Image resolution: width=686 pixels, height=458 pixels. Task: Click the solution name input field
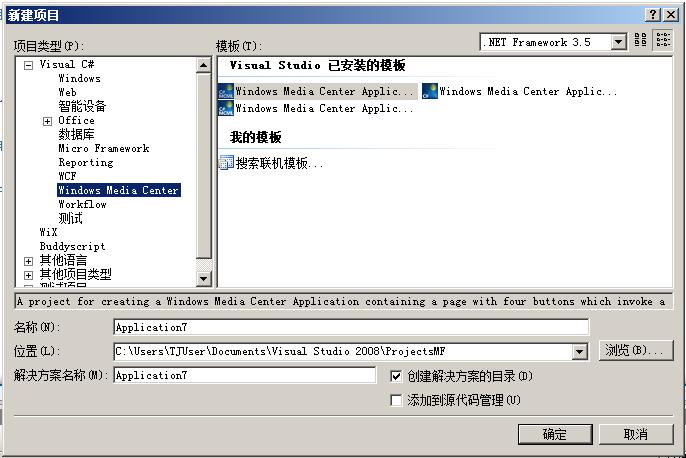click(245, 375)
